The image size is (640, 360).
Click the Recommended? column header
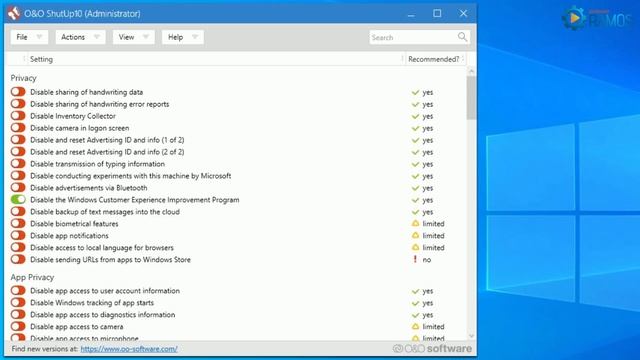click(x=435, y=59)
